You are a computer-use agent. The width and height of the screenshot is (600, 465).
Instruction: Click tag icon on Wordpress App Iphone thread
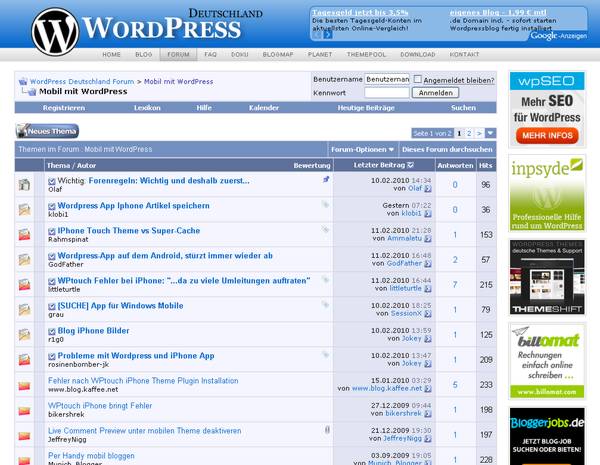[325, 204]
